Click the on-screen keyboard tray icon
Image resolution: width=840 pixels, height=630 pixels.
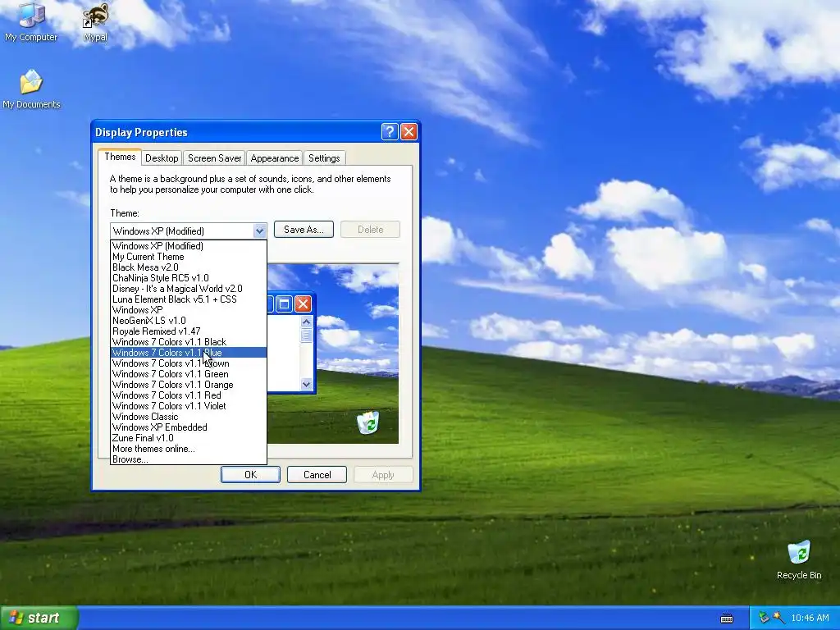727,619
